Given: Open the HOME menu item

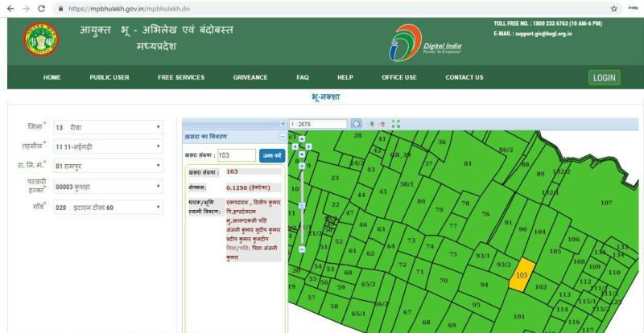Looking at the screenshot, I should [52, 77].
